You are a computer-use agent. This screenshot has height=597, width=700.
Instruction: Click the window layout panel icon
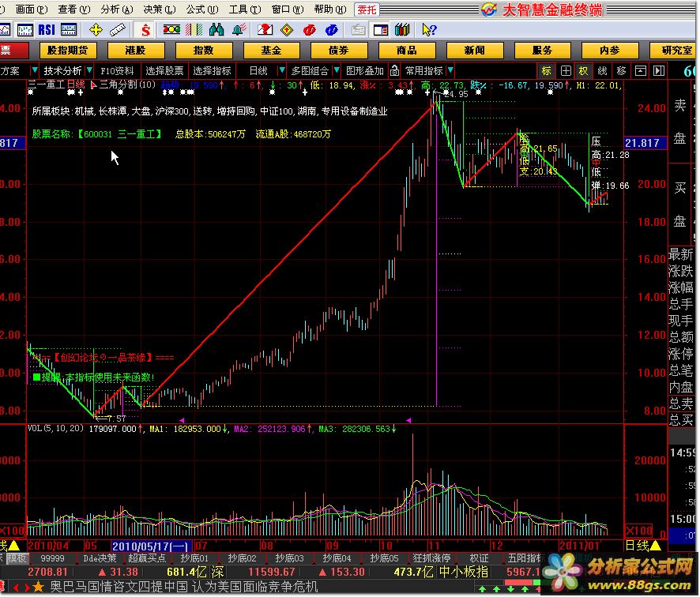[x=380, y=30]
